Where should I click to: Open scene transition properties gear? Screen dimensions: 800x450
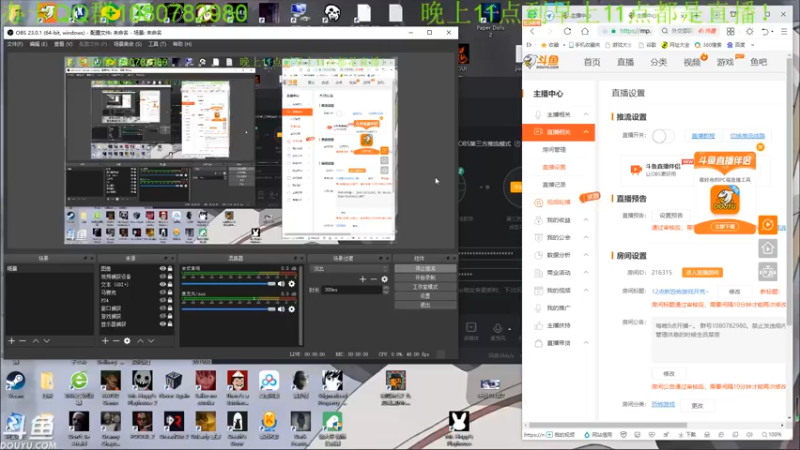[384, 279]
